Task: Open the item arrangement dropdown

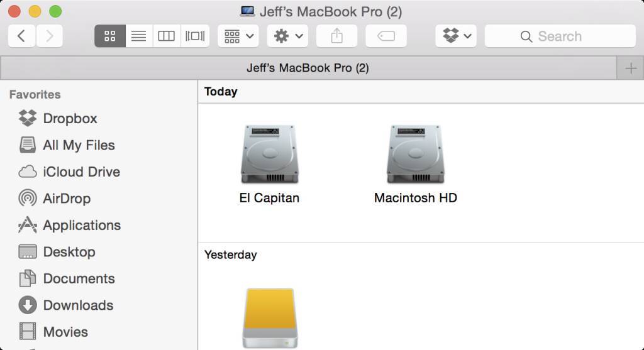Action: click(238, 36)
